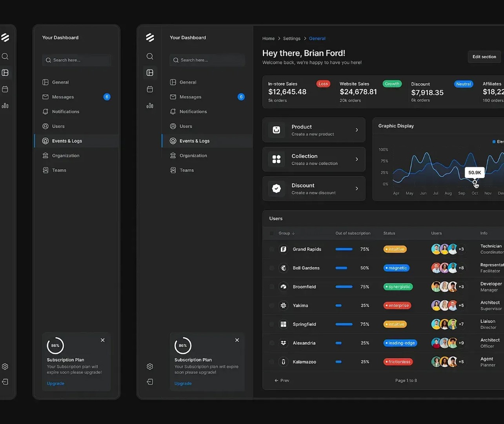Click the Broomfield subscription progress bar

click(344, 287)
